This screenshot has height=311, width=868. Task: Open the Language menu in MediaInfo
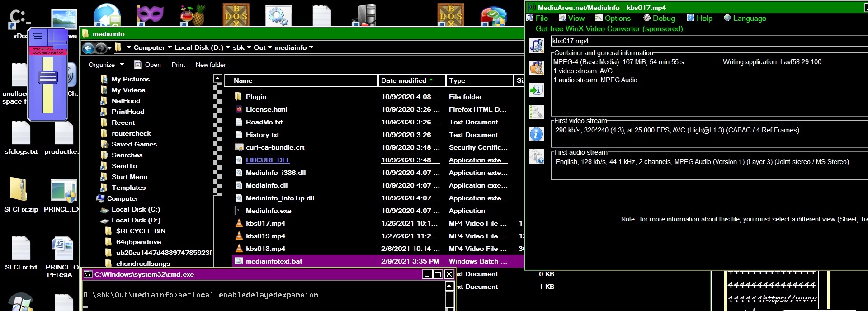pyautogui.click(x=745, y=18)
